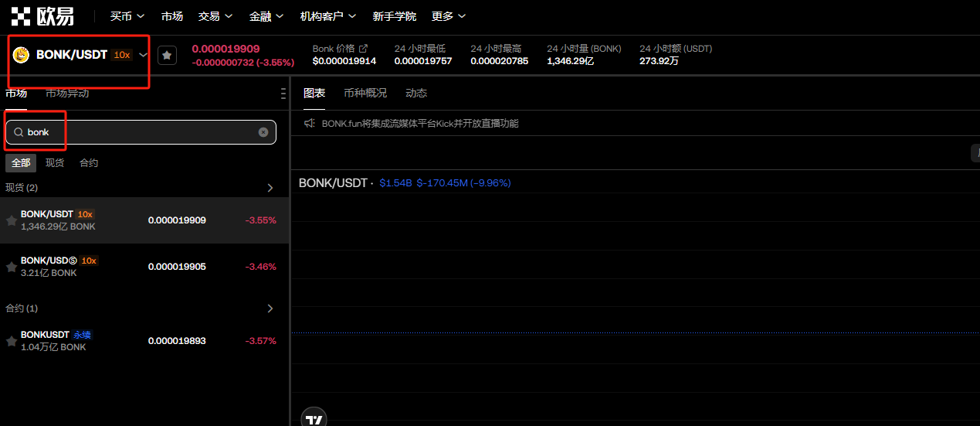This screenshot has height=426, width=980.
Task: Click the 24 小时最低 value 0.000019757
Action: click(423, 61)
